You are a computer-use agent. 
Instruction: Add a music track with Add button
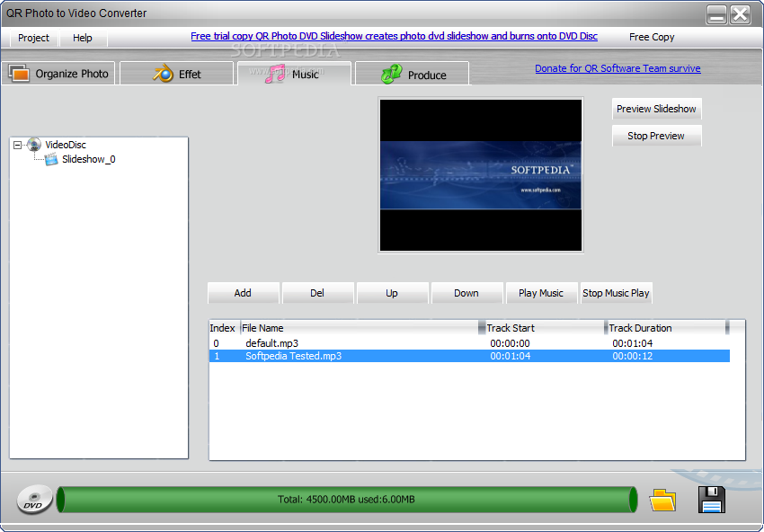pos(244,293)
